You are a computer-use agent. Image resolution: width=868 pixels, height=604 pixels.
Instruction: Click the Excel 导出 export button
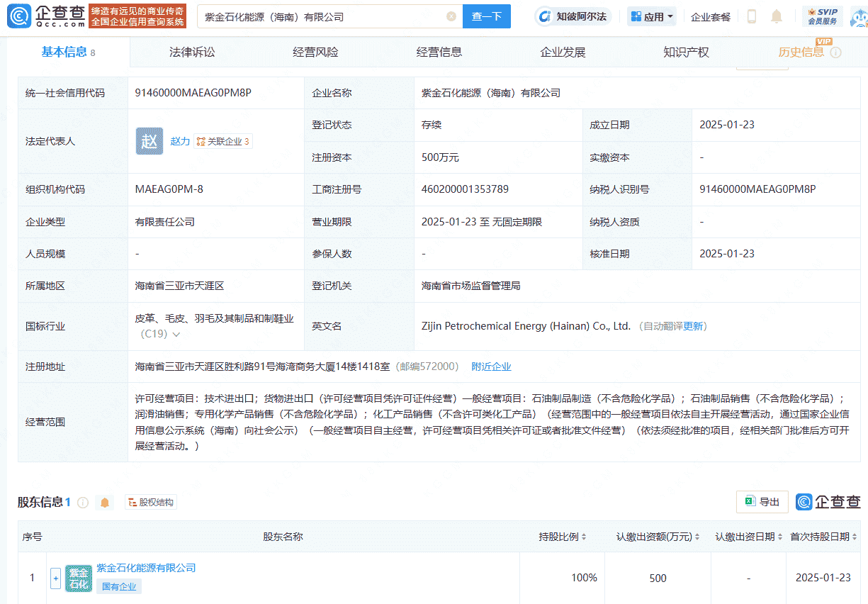[762, 501]
